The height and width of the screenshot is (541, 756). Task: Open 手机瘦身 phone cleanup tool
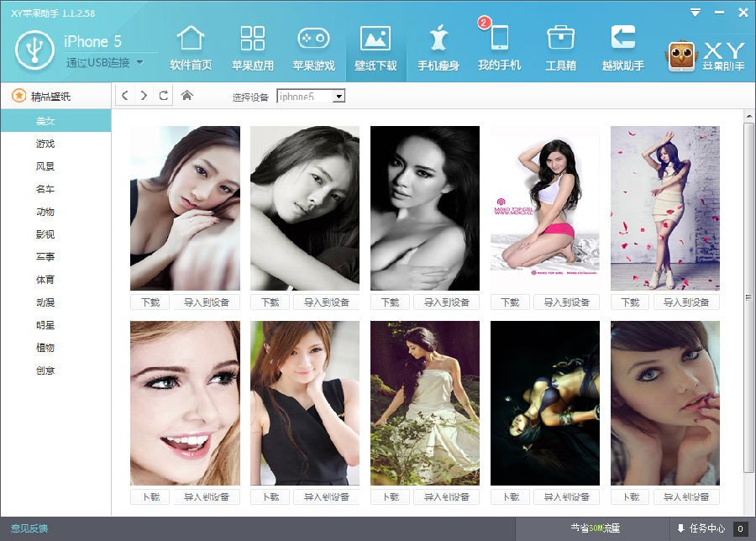[438, 48]
